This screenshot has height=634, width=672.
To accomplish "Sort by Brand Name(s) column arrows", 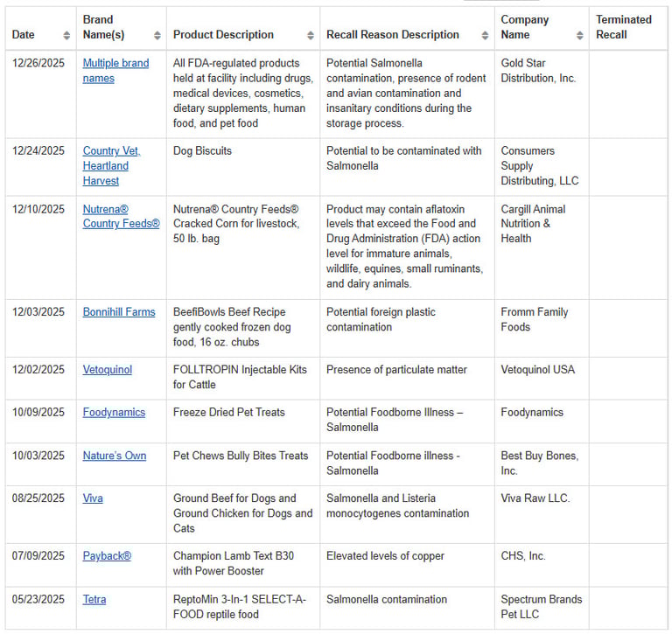I will [x=157, y=35].
